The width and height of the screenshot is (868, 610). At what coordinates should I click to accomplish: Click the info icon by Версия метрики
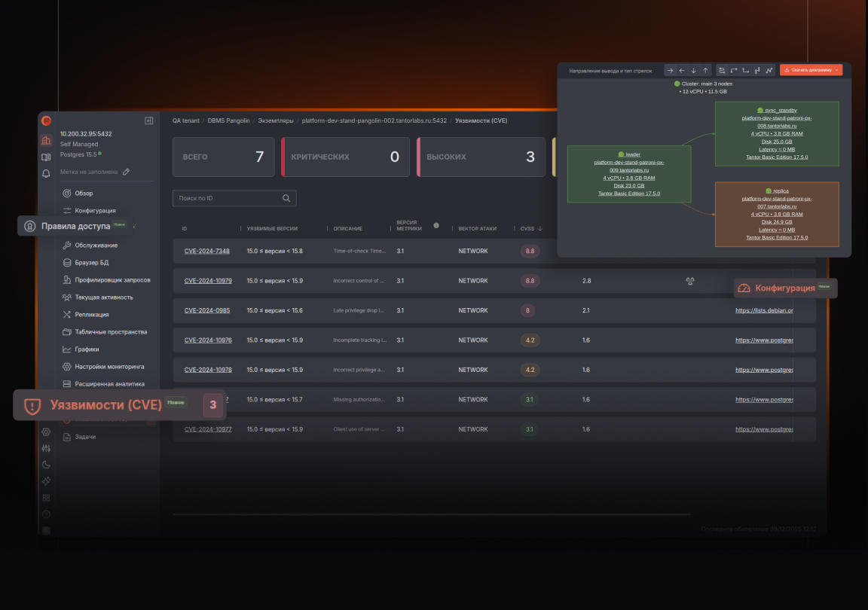click(436, 225)
